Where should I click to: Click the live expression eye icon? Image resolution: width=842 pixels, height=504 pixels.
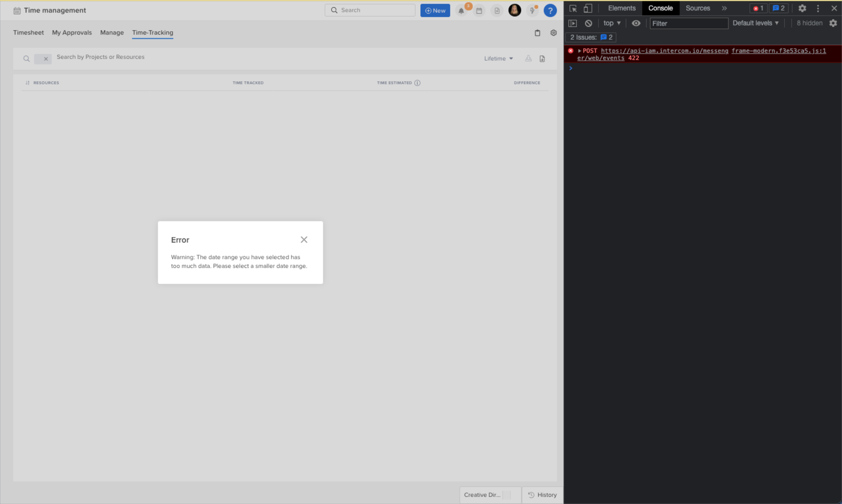click(x=636, y=23)
